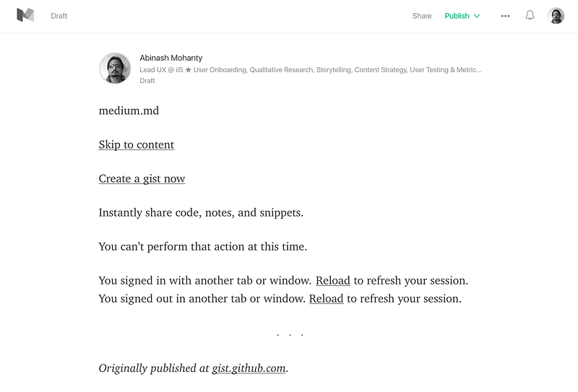Open the profile avatar in top bar
Screen dimensions: 578x392
[556, 16]
